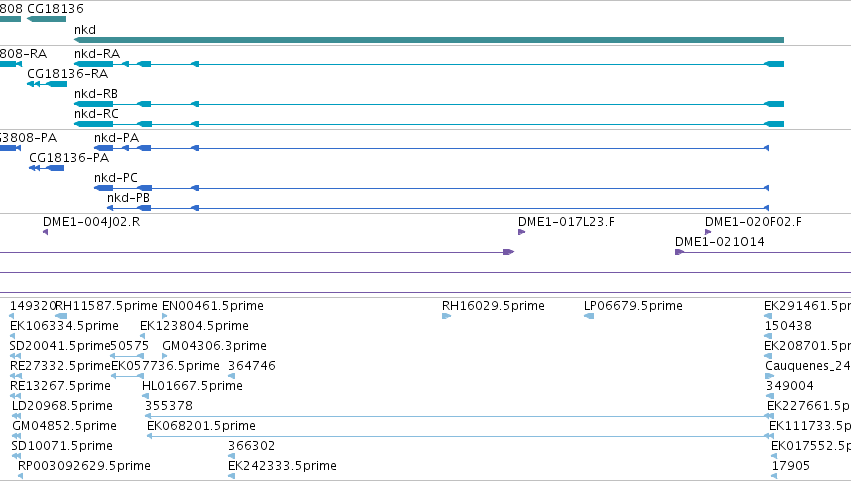Viewport: 851px width, 481px height.
Task: Select the DME1-020F02.F arrow marker
Action: tap(708, 232)
